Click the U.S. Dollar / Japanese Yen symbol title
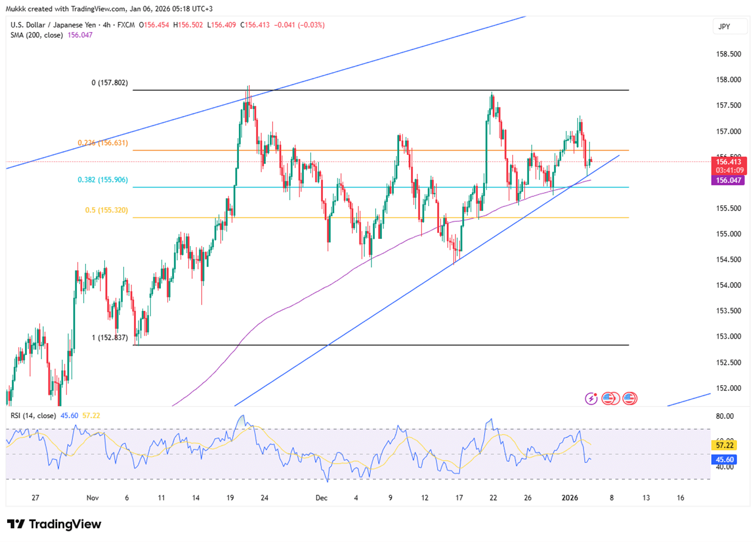 [x=53, y=25]
